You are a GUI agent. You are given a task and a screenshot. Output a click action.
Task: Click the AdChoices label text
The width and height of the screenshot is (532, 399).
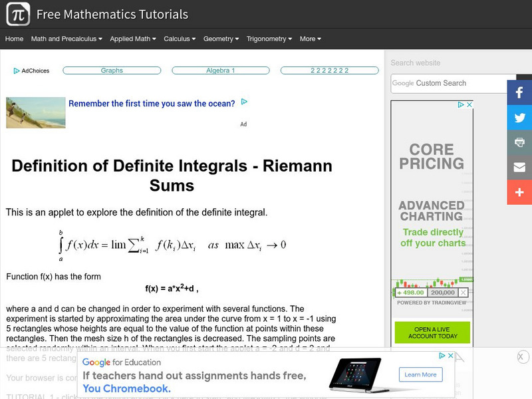coord(35,70)
